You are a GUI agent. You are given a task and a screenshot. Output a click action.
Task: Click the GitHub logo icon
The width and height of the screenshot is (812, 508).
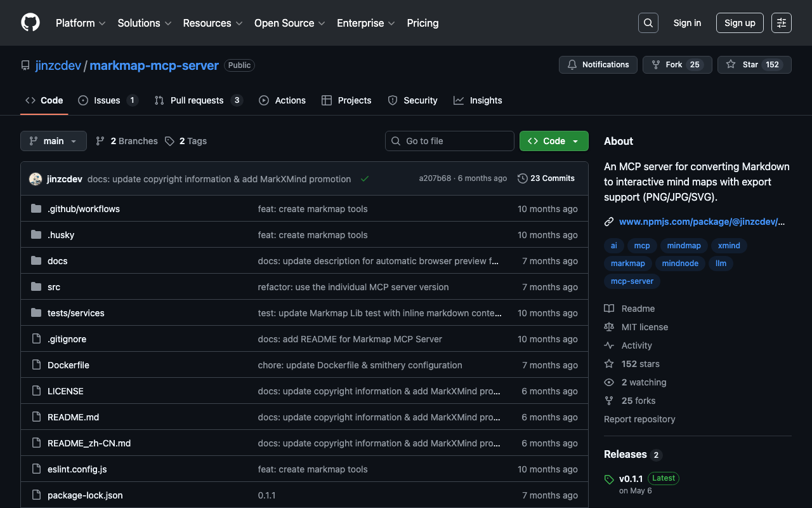pyautogui.click(x=30, y=23)
